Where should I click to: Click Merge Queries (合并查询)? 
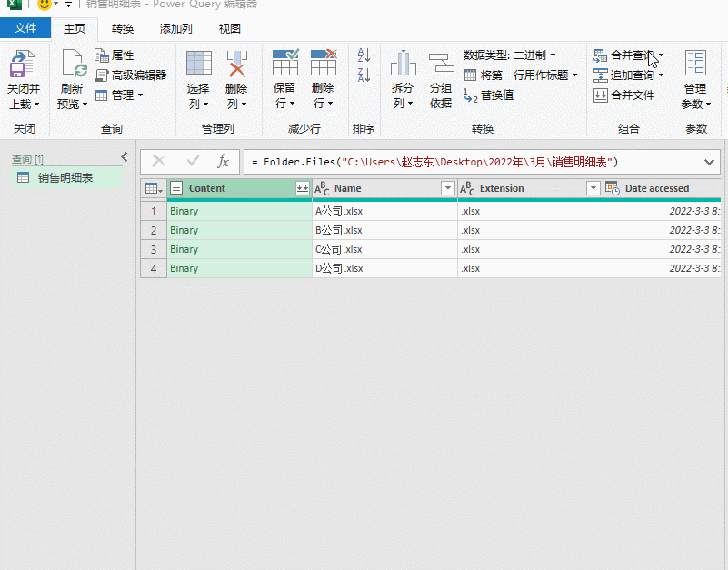(x=624, y=55)
